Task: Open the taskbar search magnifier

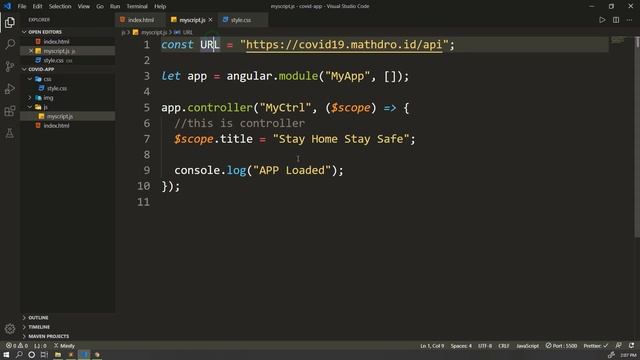Action: 19,355
